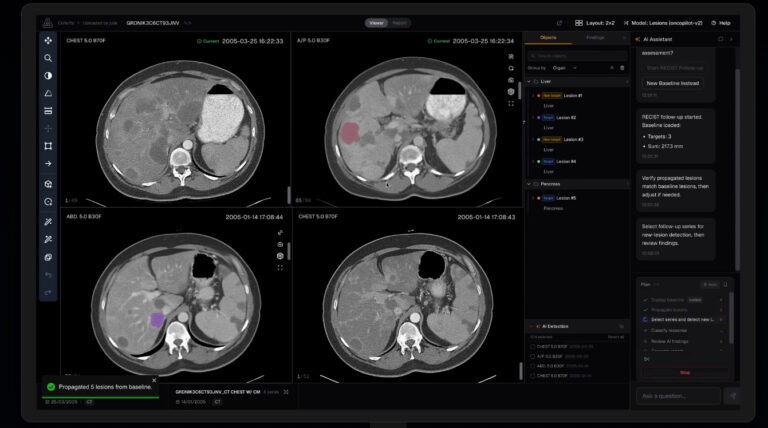
Task: Click the app logo icon
Action: click(x=47, y=23)
